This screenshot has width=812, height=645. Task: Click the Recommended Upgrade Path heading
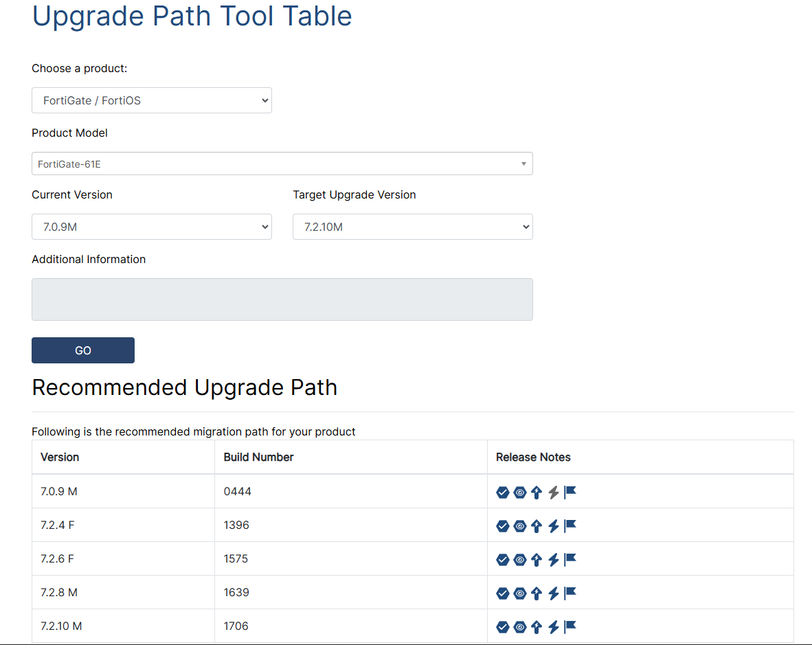click(x=184, y=387)
